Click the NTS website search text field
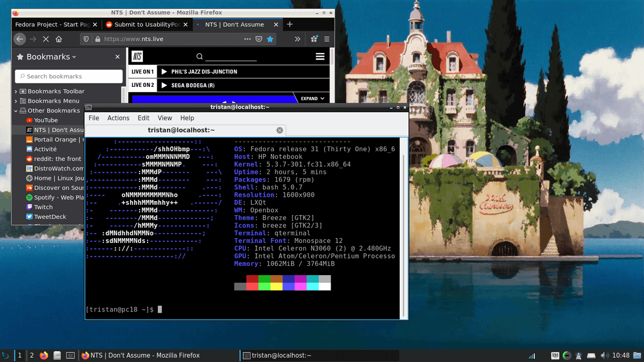 [231, 57]
